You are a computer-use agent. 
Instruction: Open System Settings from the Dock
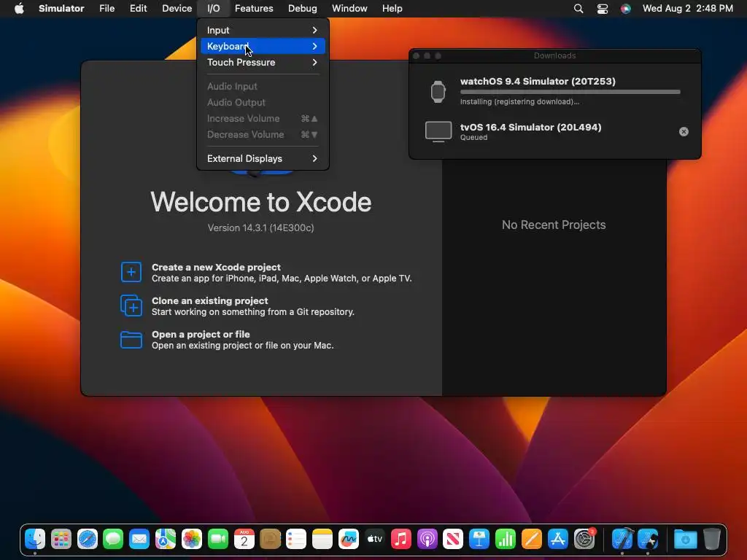click(584, 539)
